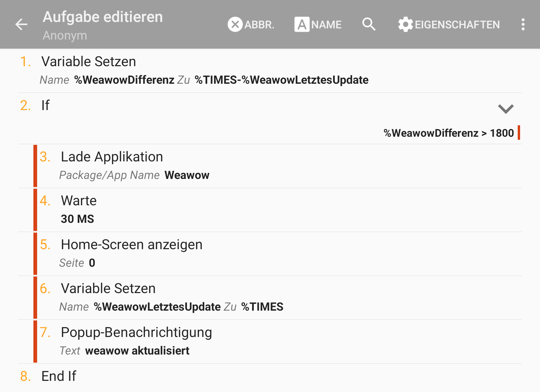
Task: Open search with magnifying glass icon
Action: point(369,24)
